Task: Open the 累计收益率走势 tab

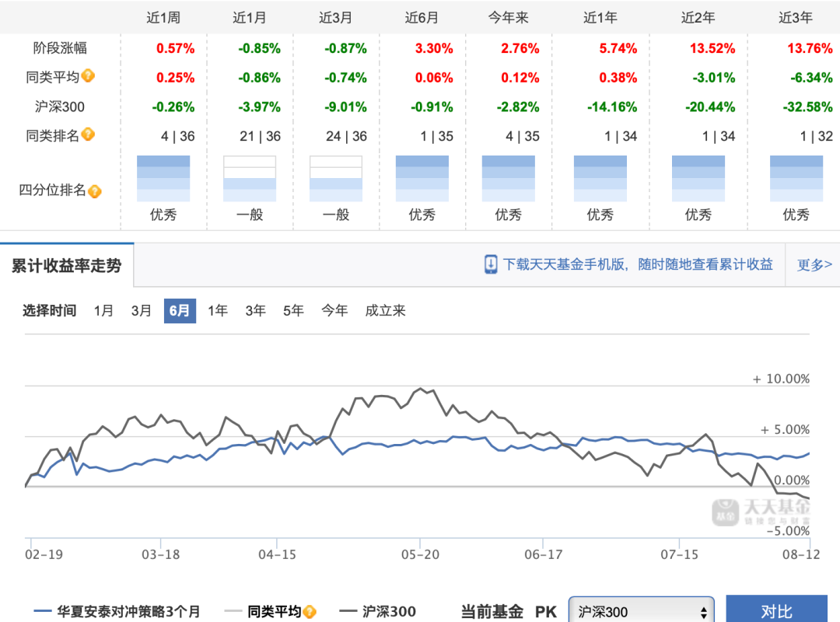Action: [x=67, y=265]
